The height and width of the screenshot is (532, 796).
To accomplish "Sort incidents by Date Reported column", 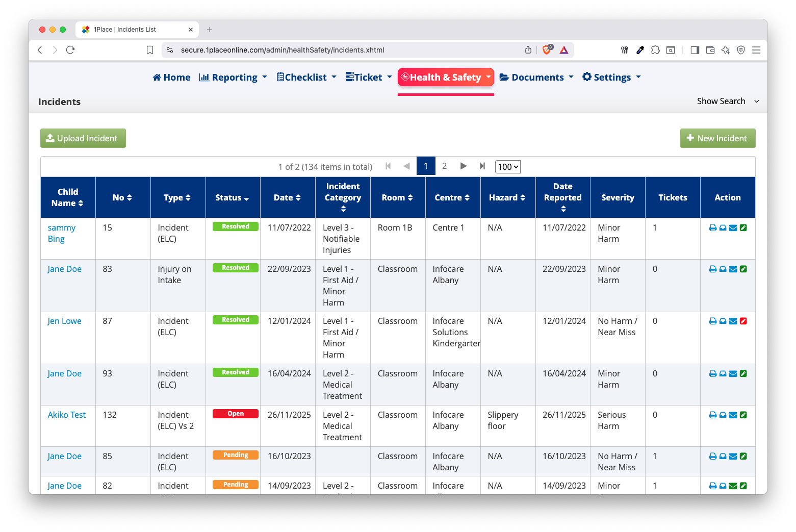I will tap(562, 198).
